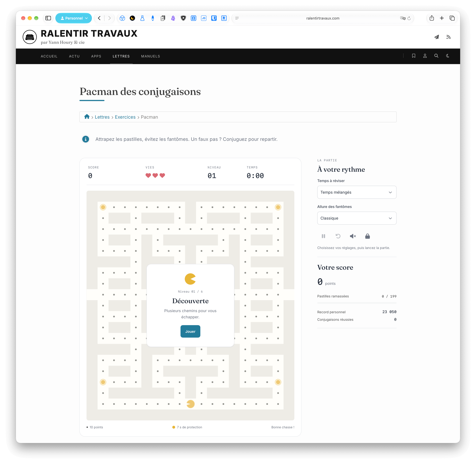Click the pause game icon
The height and width of the screenshot is (464, 476).
(323, 236)
